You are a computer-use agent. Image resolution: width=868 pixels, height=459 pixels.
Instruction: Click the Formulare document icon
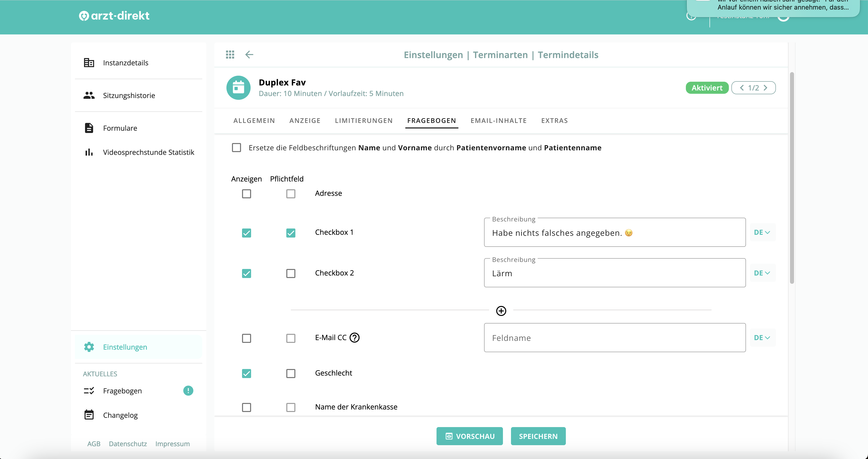(x=89, y=128)
